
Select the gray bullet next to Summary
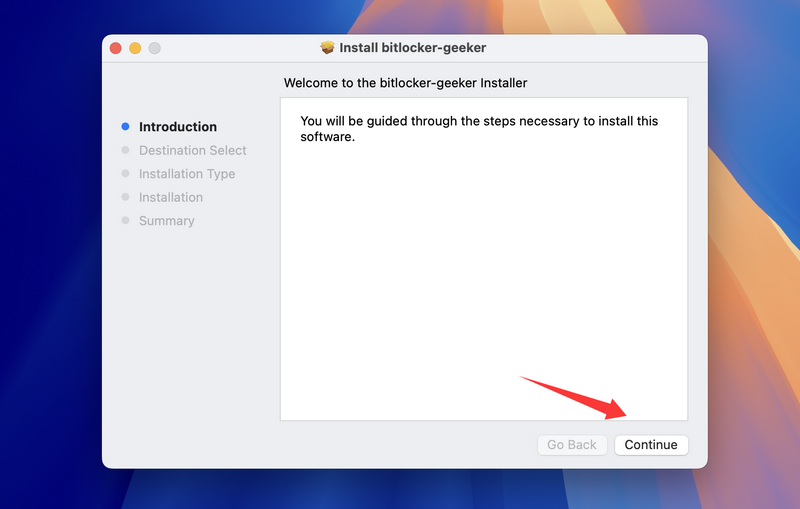coord(125,221)
